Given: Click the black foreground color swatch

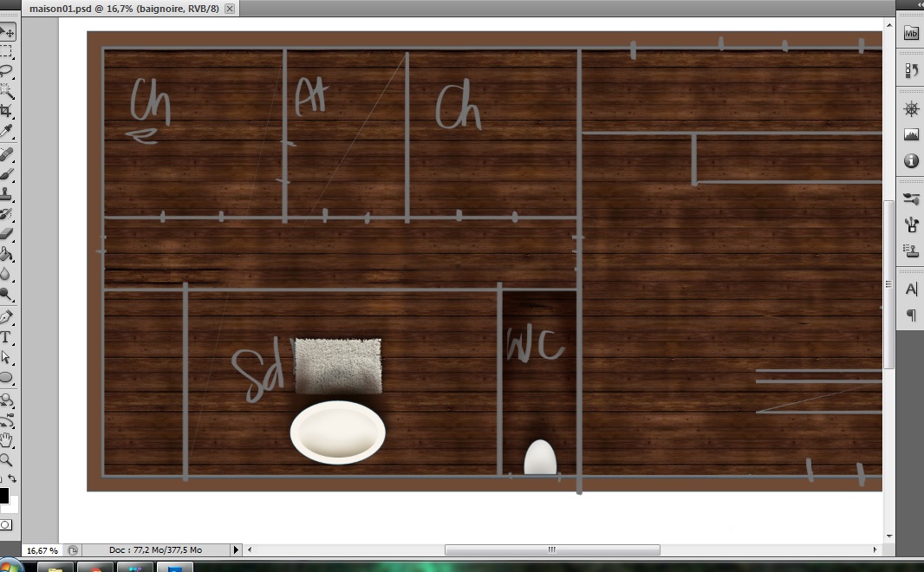Looking at the screenshot, I should [x=4, y=495].
